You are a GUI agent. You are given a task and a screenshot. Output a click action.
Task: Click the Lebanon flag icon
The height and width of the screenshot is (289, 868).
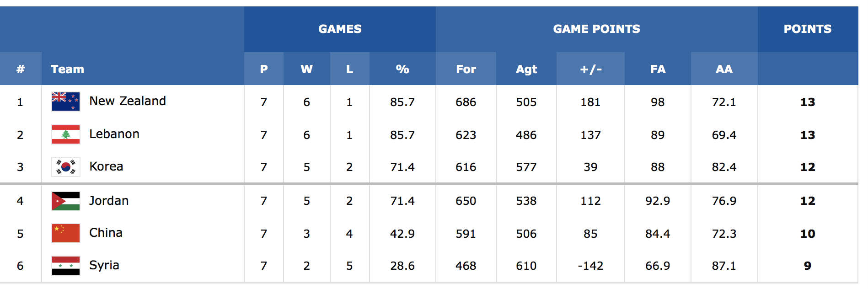tap(66, 134)
